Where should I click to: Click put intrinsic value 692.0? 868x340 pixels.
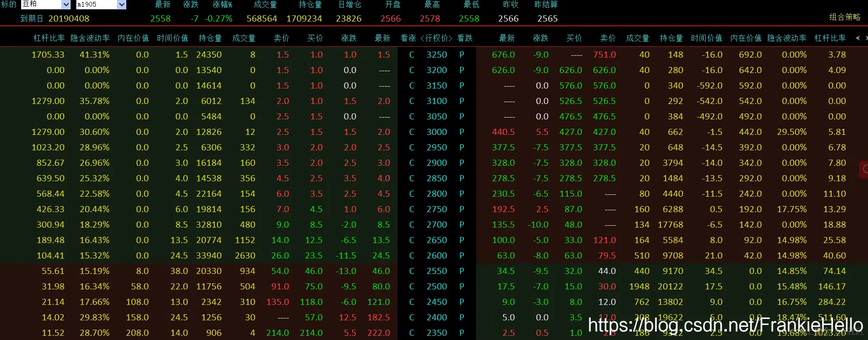750,55
